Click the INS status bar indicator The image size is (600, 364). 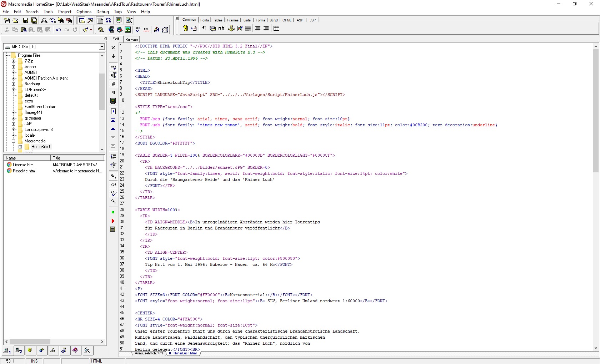[x=34, y=361]
